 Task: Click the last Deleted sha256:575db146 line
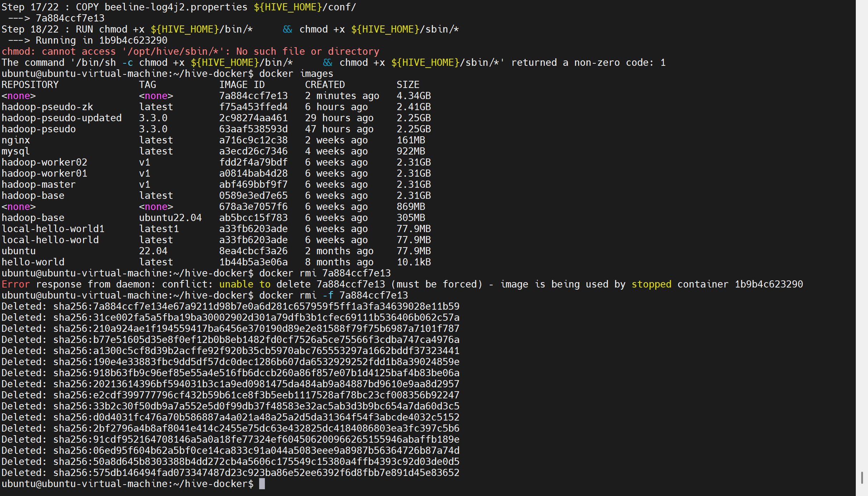point(230,473)
